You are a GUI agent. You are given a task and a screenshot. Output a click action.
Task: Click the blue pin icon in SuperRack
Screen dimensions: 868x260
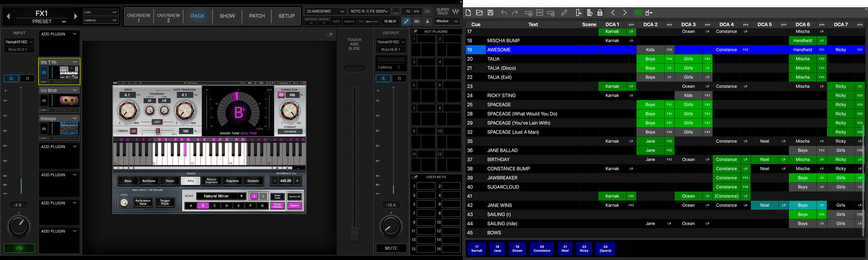(406, 21)
